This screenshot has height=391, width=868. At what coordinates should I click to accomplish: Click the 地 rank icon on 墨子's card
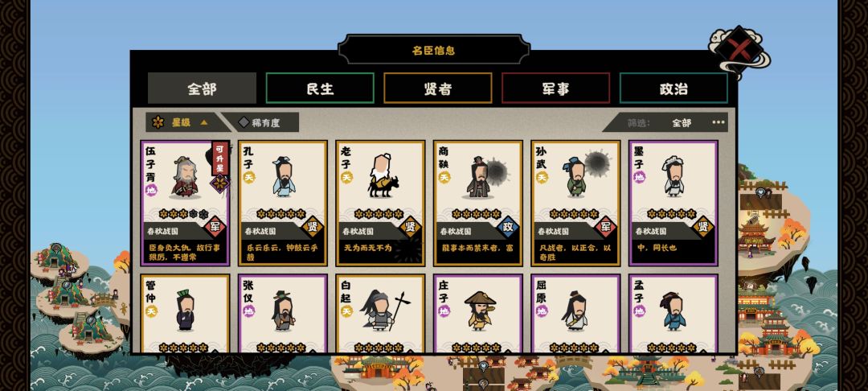point(640,177)
